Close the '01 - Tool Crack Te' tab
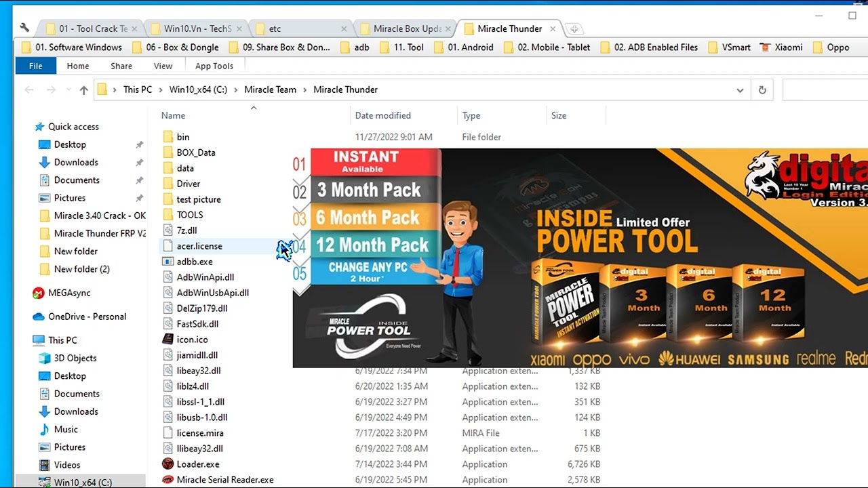Screen dimensions: 868x488 [x=134, y=28]
